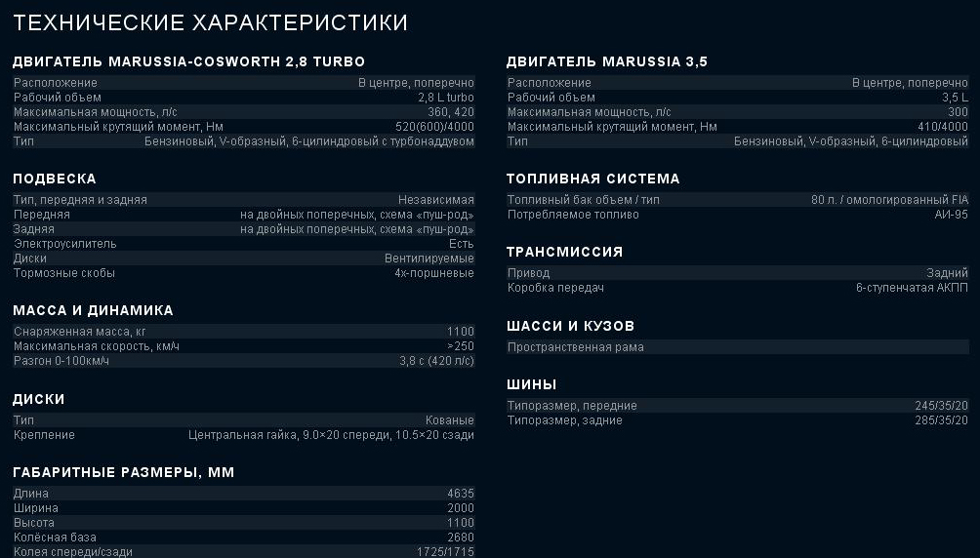Click the Электроусилитель label
Viewport: 980px width, 558px height.
(x=65, y=244)
